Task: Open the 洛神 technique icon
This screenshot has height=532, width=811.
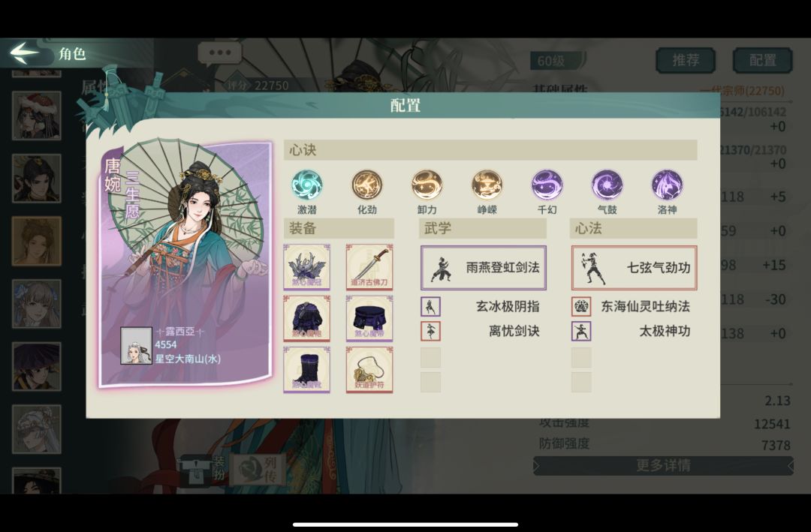Action: pos(668,185)
